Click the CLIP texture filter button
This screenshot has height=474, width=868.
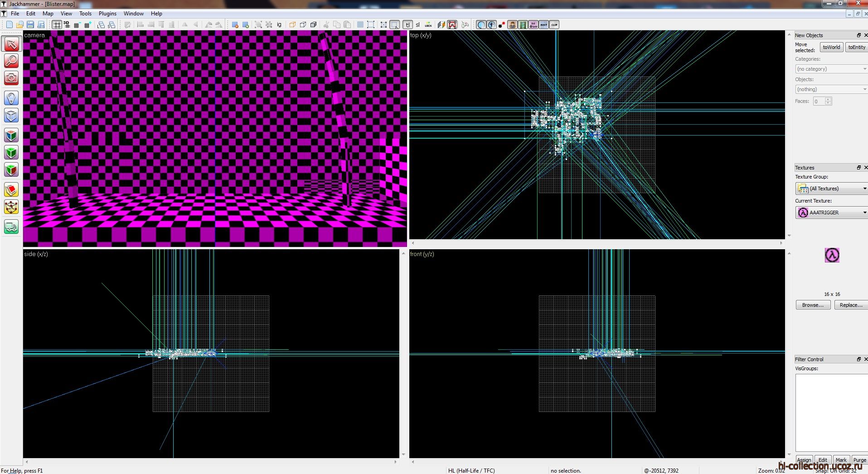(x=554, y=24)
